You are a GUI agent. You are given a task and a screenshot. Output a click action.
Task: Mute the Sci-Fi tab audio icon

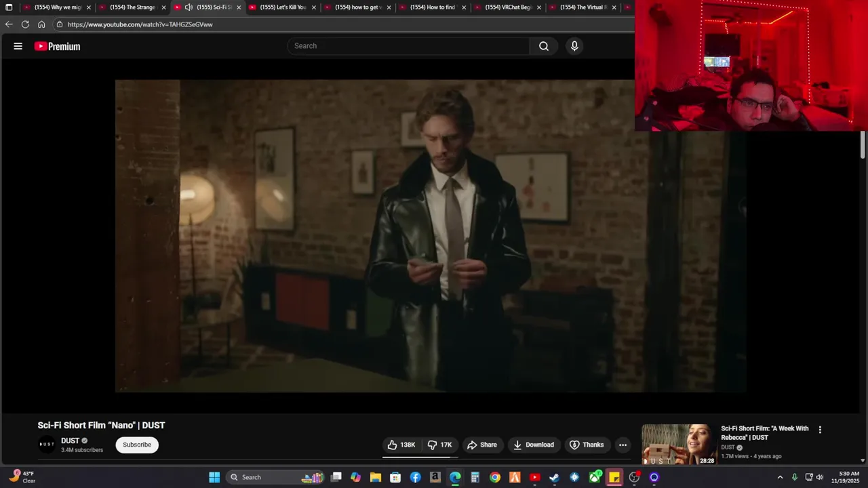pyautogui.click(x=189, y=7)
